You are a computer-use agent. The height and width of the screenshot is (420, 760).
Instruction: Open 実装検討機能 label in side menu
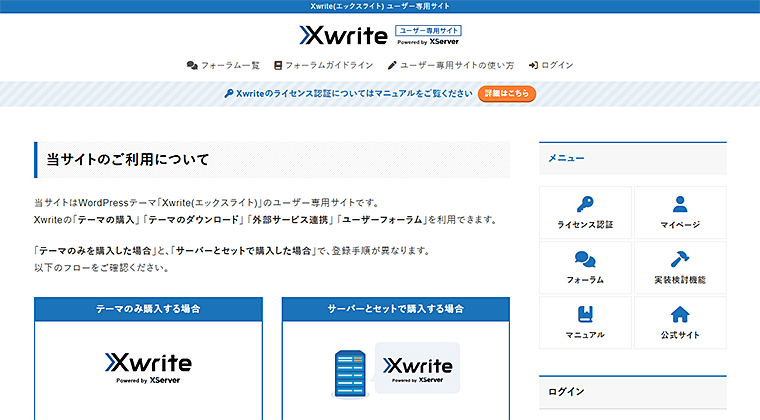(680, 280)
